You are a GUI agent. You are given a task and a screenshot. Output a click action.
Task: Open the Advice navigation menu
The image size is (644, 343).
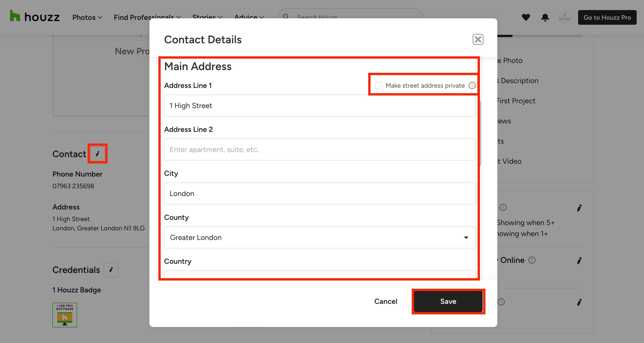point(249,17)
